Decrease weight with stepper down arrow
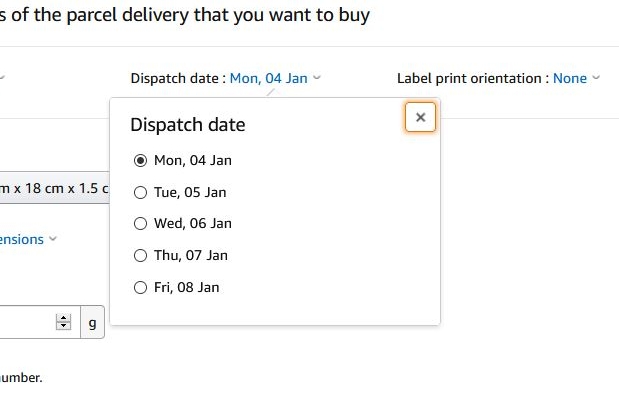This screenshot has width=619, height=395. [x=63, y=326]
